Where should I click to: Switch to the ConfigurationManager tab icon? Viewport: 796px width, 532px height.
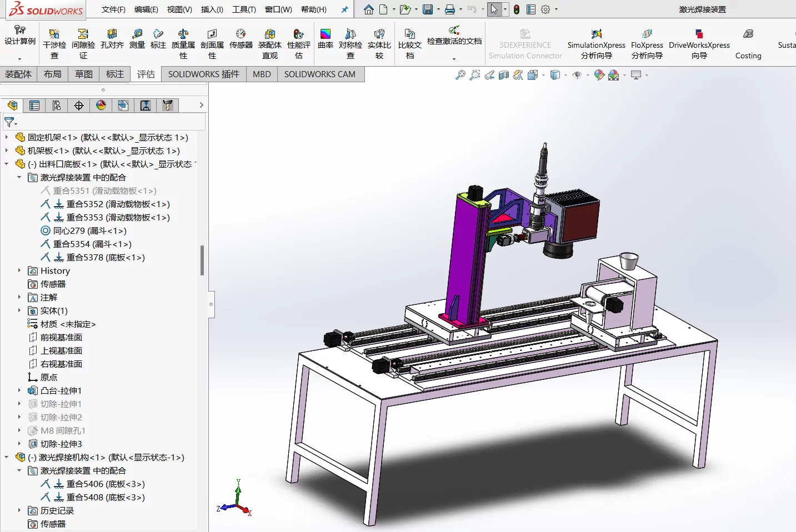click(x=57, y=105)
